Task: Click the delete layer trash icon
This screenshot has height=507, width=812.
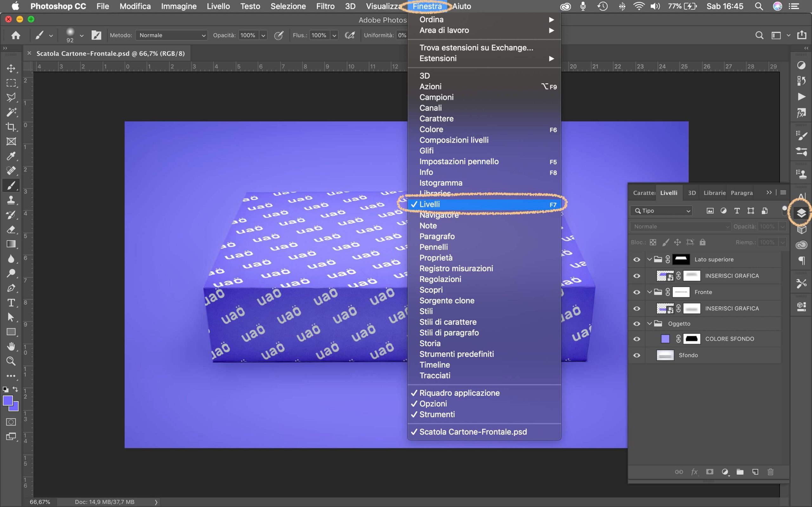Action: click(770, 472)
